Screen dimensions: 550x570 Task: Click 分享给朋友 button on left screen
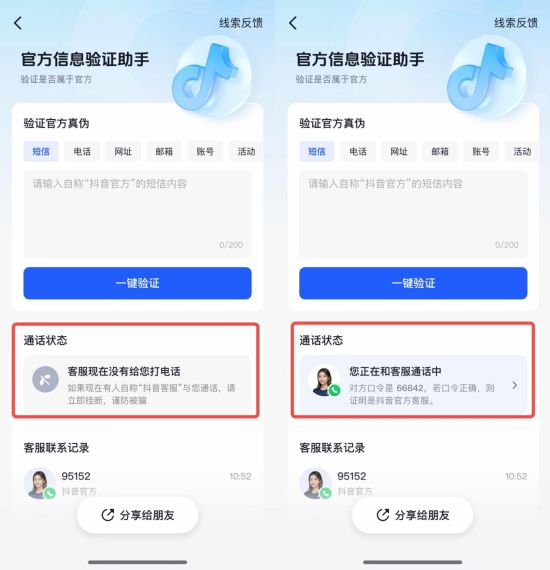(x=137, y=515)
